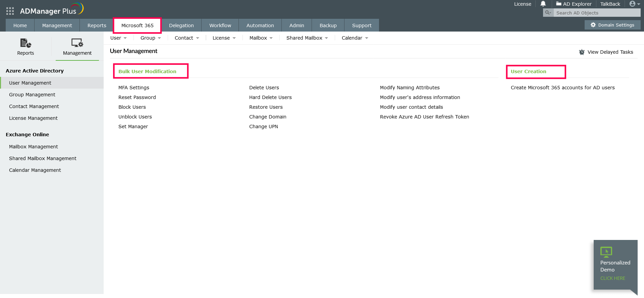The image size is (644, 298).
Task: Open Unblock Users task
Action: pos(135,117)
